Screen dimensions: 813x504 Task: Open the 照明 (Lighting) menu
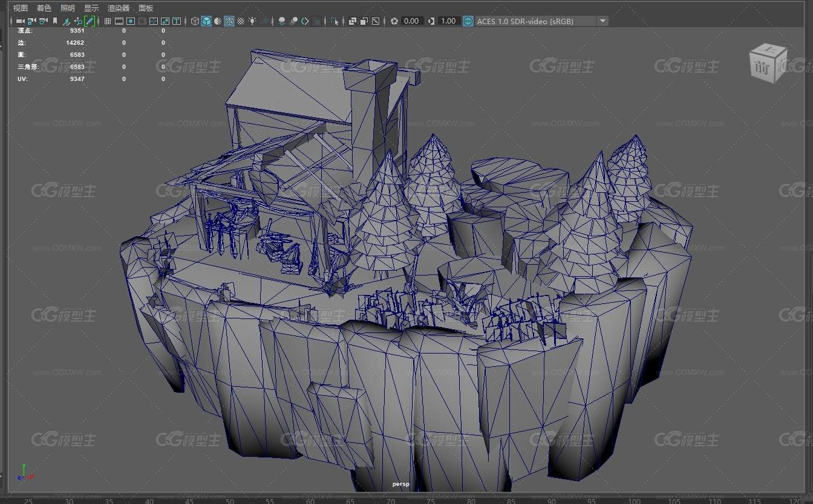pyautogui.click(x=68, y=8)
